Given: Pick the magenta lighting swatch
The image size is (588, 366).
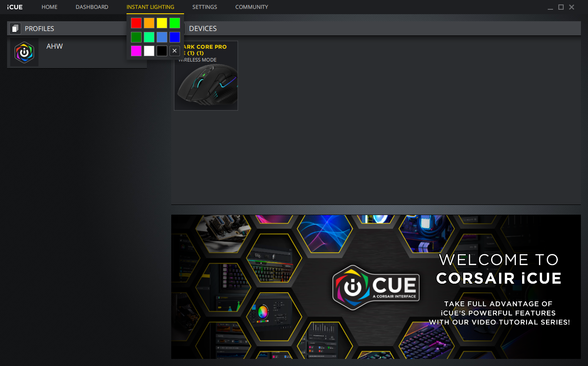Looking at the screenshot, I should click(x=136, y=51).
